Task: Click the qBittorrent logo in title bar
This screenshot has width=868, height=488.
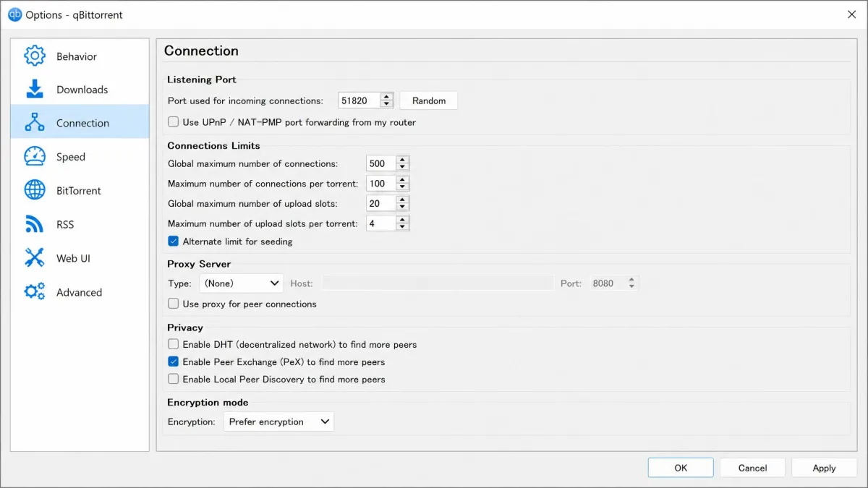Action: 14,14
